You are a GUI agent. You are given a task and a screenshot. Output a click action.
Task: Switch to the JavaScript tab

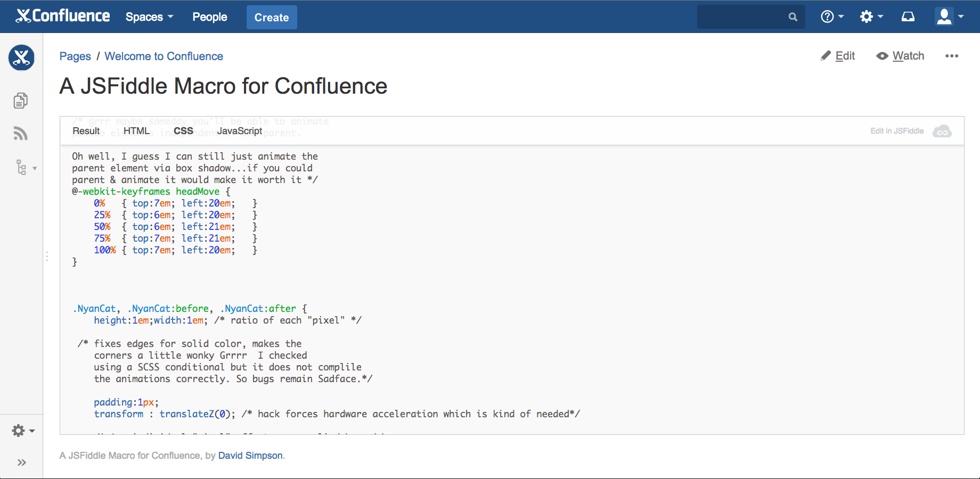240,131
